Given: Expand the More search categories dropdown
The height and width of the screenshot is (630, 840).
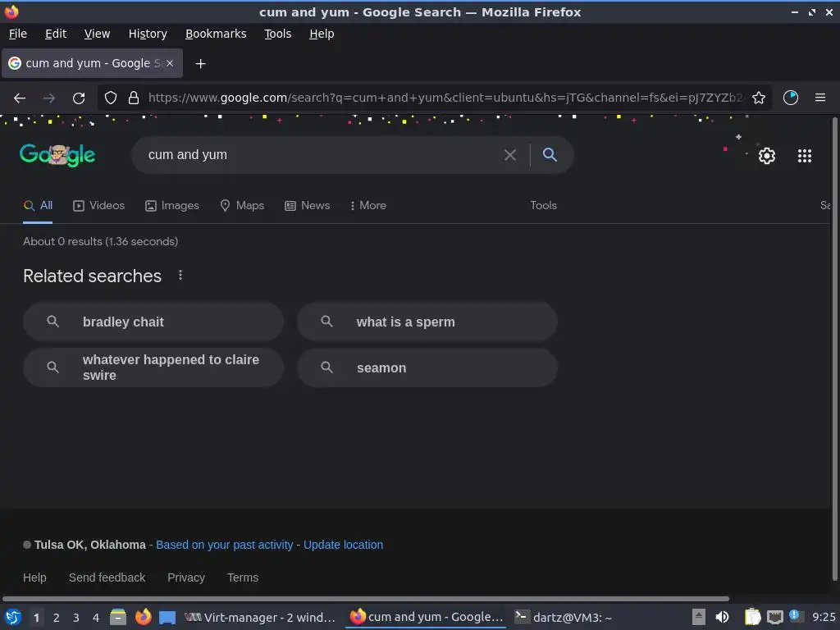Looking at the screenshot, I should 367,206.
